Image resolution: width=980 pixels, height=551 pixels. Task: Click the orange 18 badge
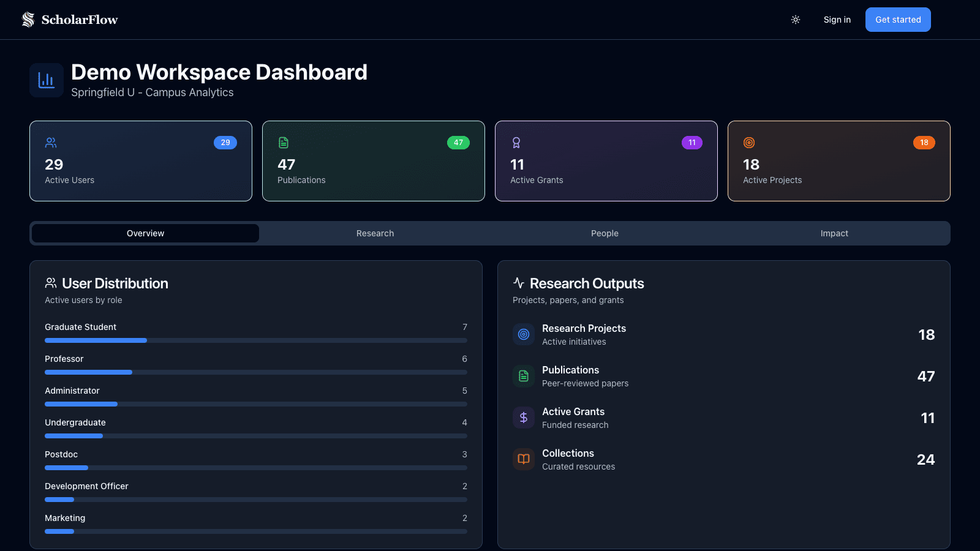click(924, 143)
